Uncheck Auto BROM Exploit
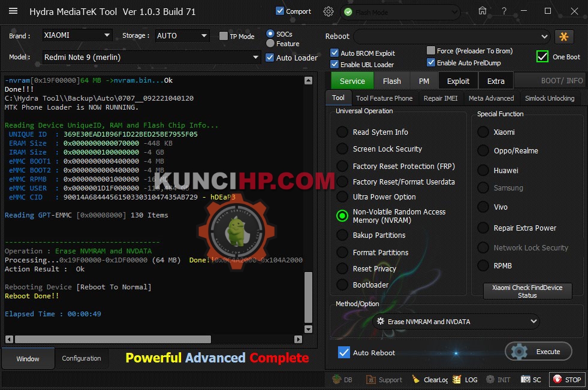Image resolution: width=588 pixels, height=390 pixels. (334, 53)
